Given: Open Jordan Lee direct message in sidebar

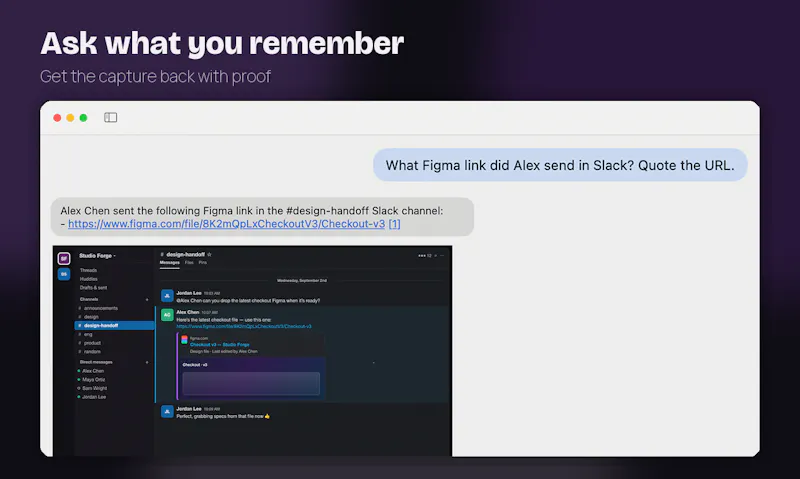Looking at the screenshot, I should tap(94, 397).
